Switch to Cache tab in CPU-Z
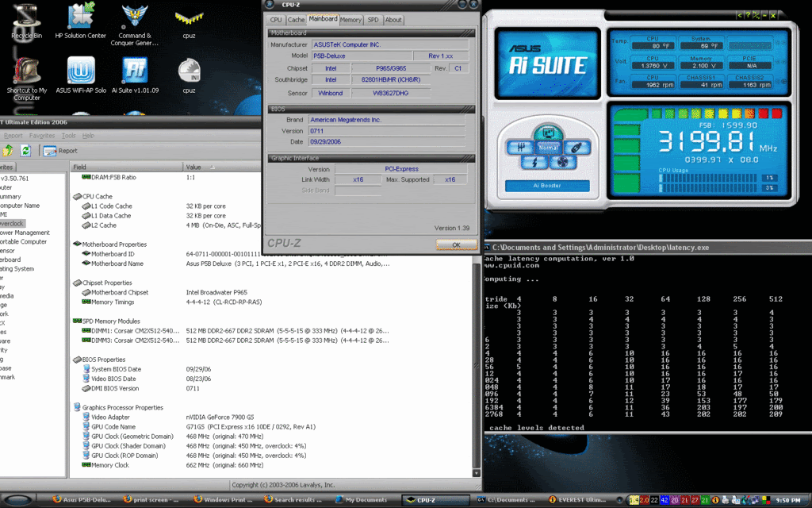The image size is (812, 508). coord(297,20)
